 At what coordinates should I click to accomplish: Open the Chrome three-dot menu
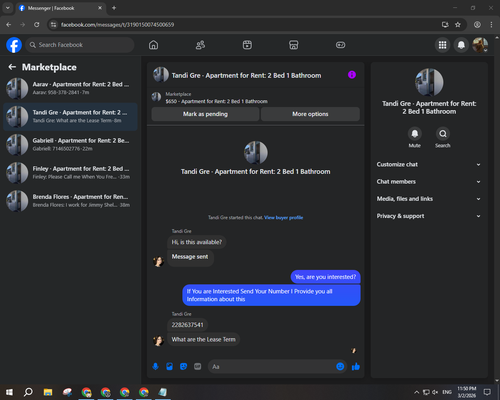491,25
